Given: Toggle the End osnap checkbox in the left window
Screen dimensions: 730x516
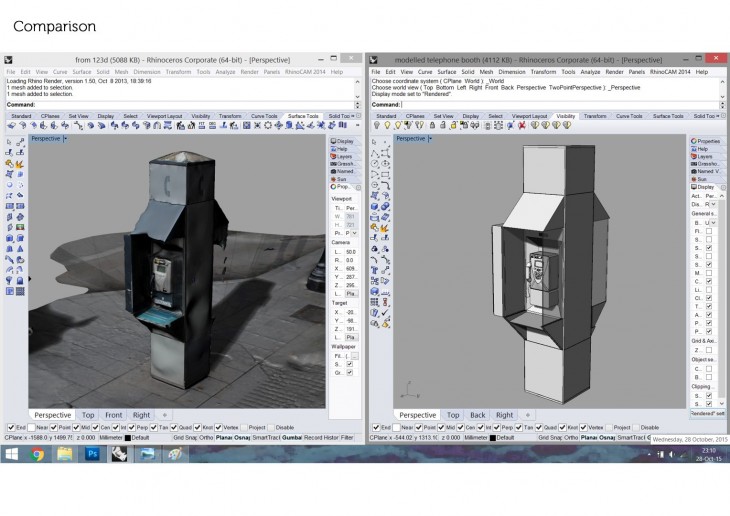Looking at the screenshot, I should [x=10, y=428].
